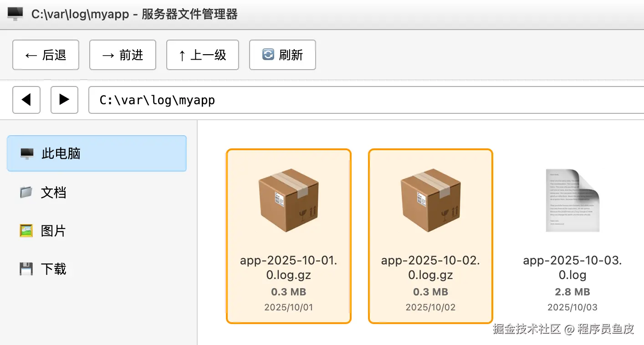The width and height of the screenshot is (644, 345).
Task: Click the left triangle navigation arrow
Action: coord(26,100)
